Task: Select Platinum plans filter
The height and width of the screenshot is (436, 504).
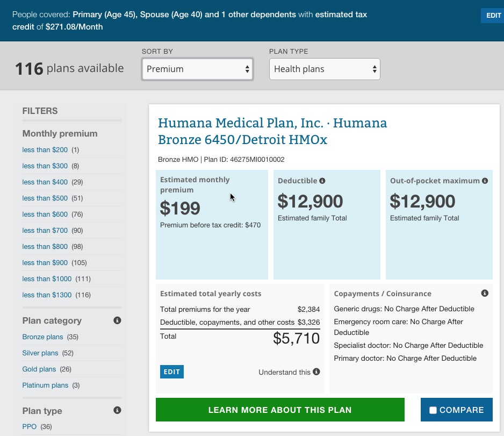Action: click(x=45, y=385)
